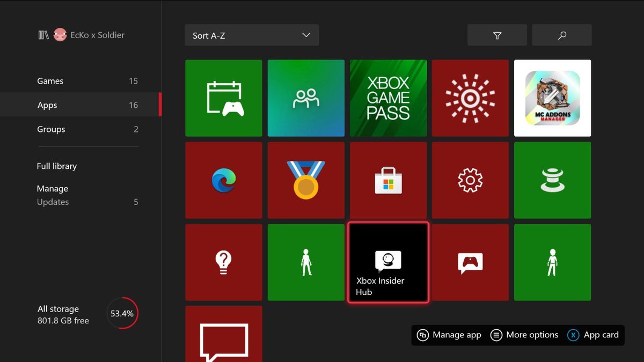Open the left green avatar figure tile
The height and width of the screenshot is (362, 644).
tap(306, 262)
